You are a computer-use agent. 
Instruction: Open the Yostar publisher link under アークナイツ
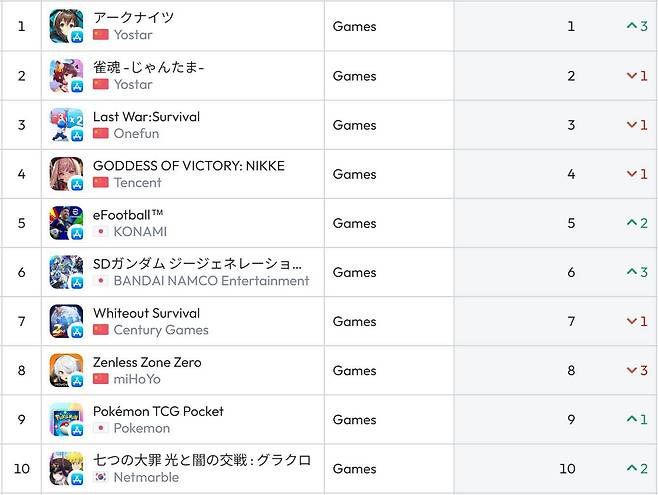(133, 35)
